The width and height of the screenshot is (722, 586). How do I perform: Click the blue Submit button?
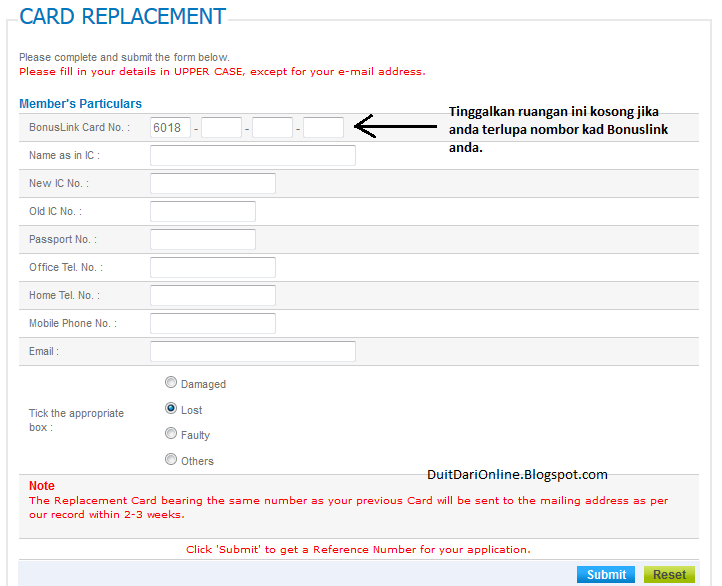coord(606,574)
